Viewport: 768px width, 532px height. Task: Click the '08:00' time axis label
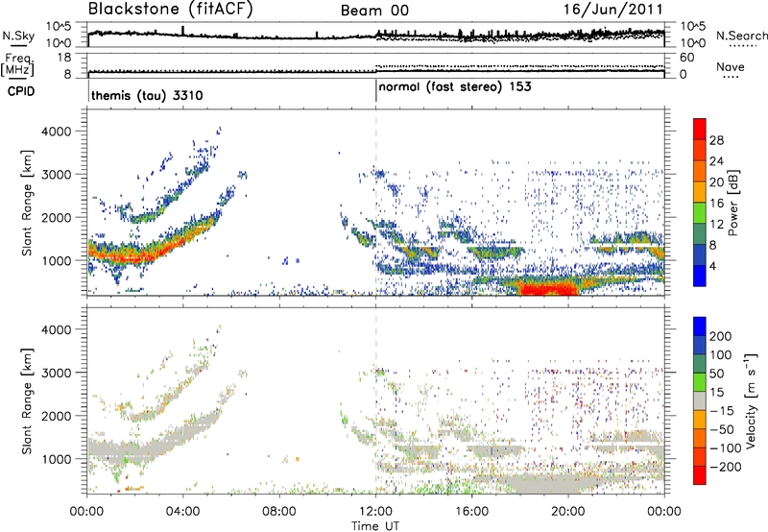pyautogui.click(x=279, y=512)
